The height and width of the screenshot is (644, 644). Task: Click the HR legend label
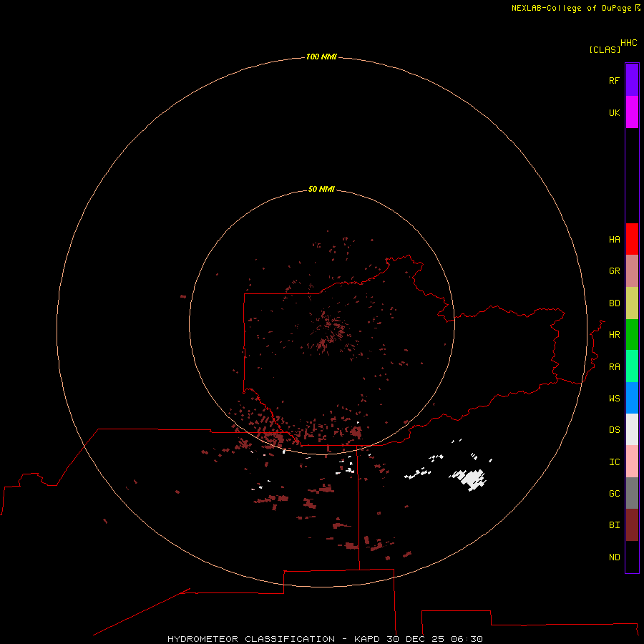pyautogui.click(x=614, y=335)
